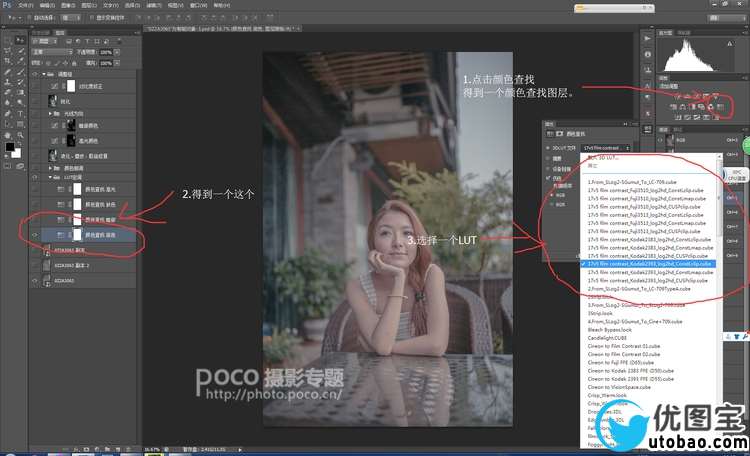Select the Zoom magnifier tool
Screen dimensions: 750x456
click(x=18, y=134)
